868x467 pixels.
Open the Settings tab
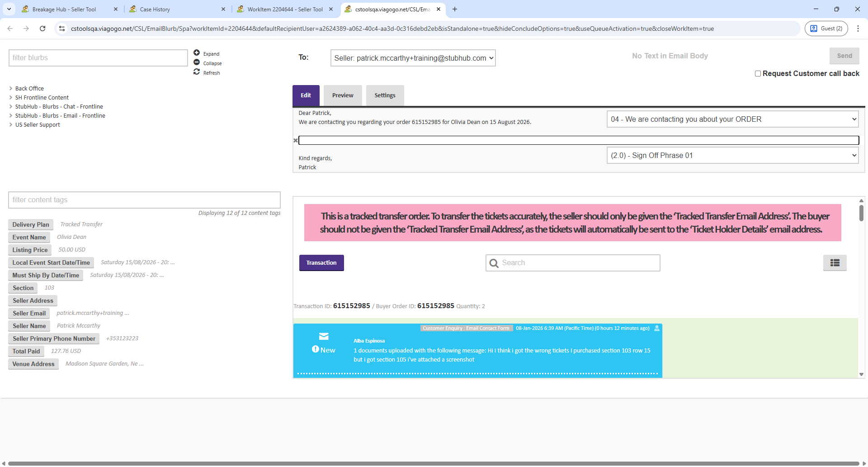click(x=385, y=95)
